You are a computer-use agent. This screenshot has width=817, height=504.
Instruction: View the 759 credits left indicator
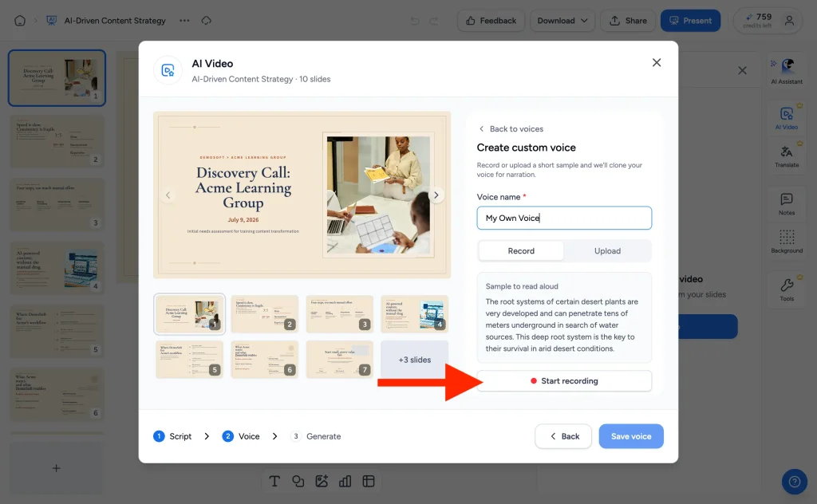[758, 21]
